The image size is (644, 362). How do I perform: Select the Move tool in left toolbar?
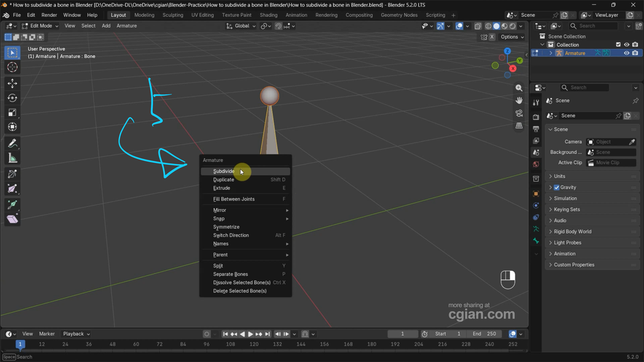pyautogui.click(x=13, y=84)
